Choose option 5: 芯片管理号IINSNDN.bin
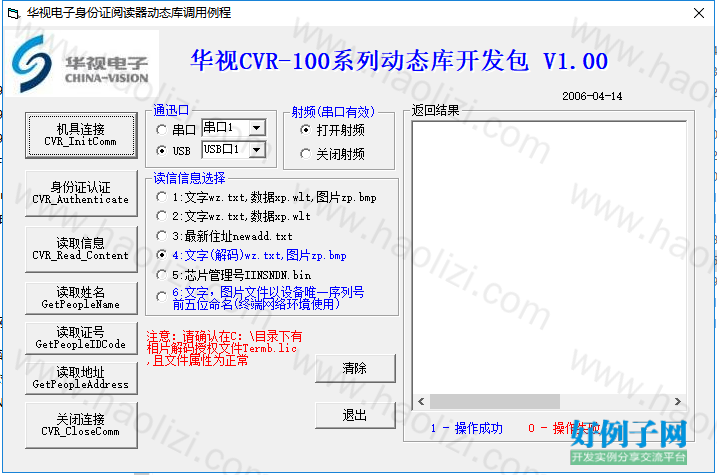Viewport: 717px width, 475px height. coord(161,275)
